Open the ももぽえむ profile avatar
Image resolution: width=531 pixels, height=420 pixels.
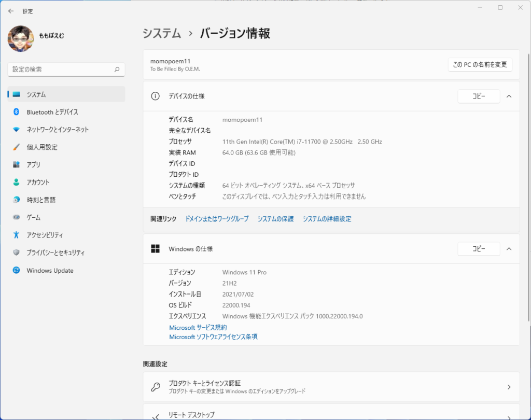pyautogui.click(x=21, y=38)
